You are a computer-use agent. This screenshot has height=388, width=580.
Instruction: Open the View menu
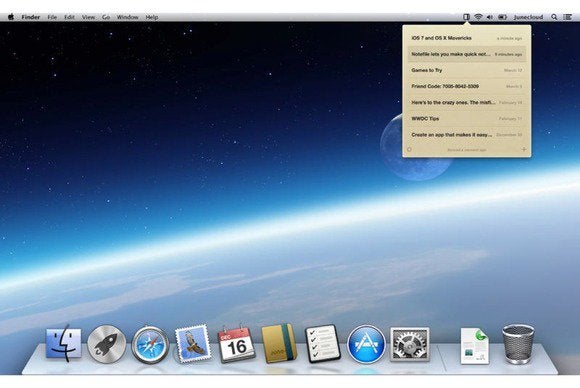click(88, 17)
